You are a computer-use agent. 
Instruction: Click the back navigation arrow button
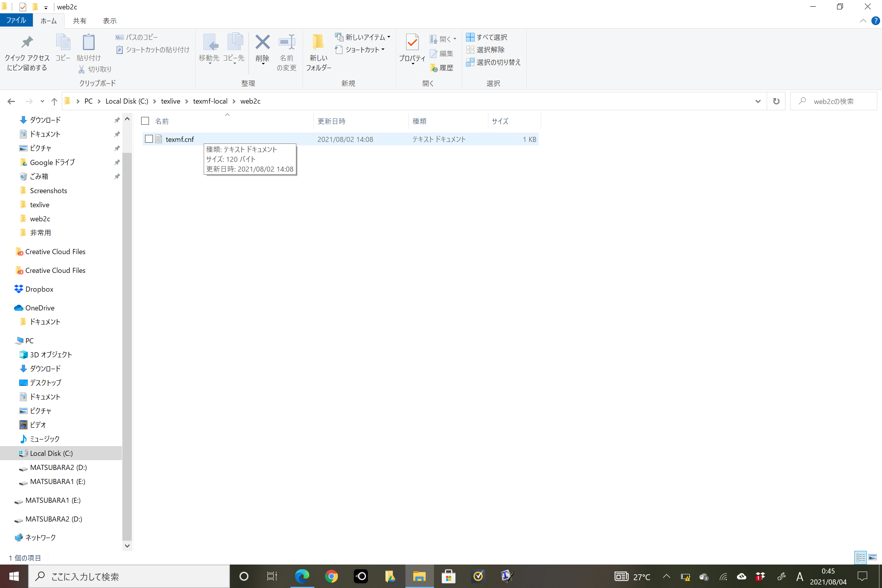point(11,101)
